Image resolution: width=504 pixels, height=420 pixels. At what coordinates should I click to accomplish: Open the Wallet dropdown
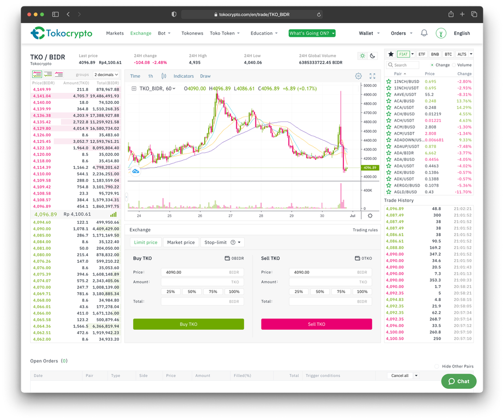[369, 33]
